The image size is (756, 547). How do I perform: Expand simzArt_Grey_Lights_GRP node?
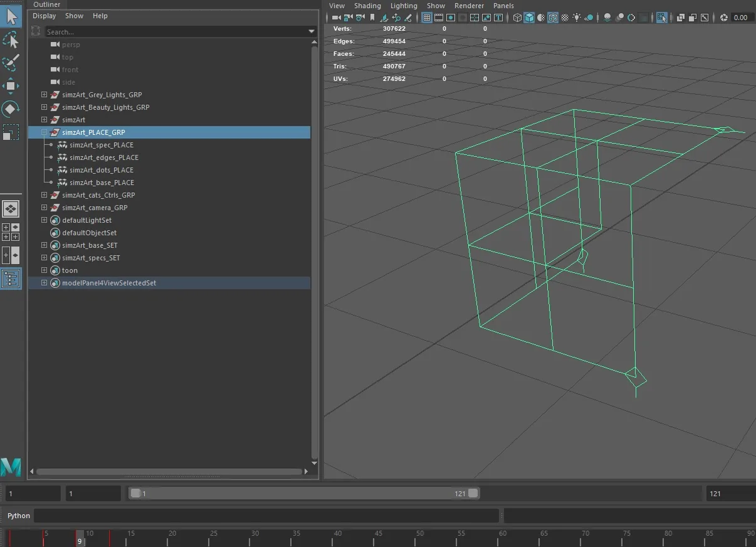[44, 95]
